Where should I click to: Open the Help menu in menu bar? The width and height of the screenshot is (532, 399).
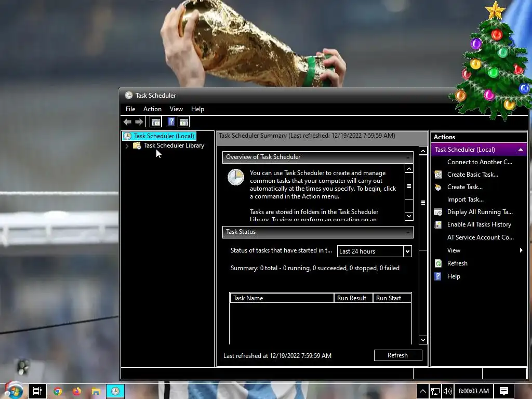(197, 109)
